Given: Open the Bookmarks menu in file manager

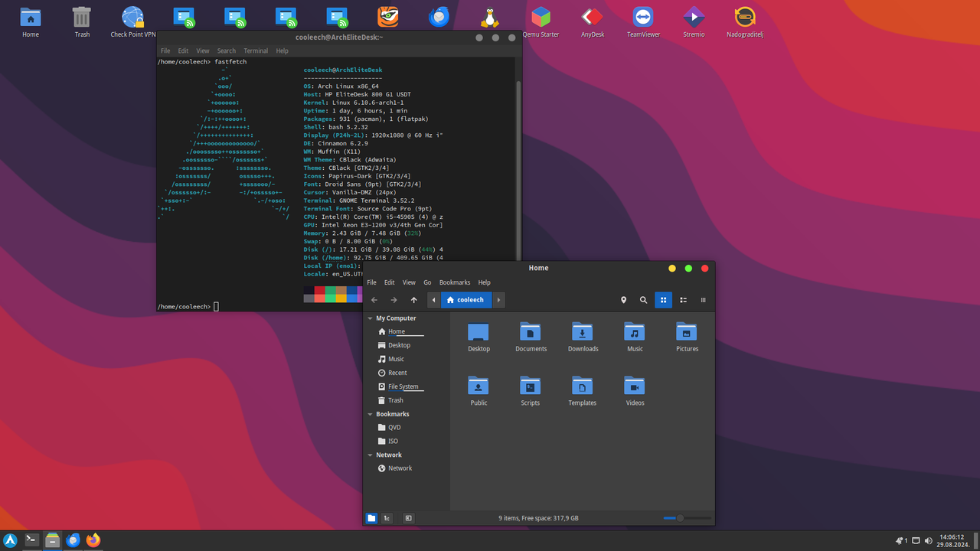Looking at the screenshot, I should (455, 282).
